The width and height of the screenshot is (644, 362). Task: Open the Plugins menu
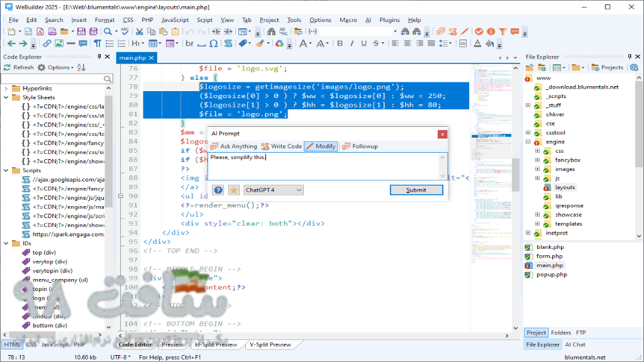coord(389,19)
